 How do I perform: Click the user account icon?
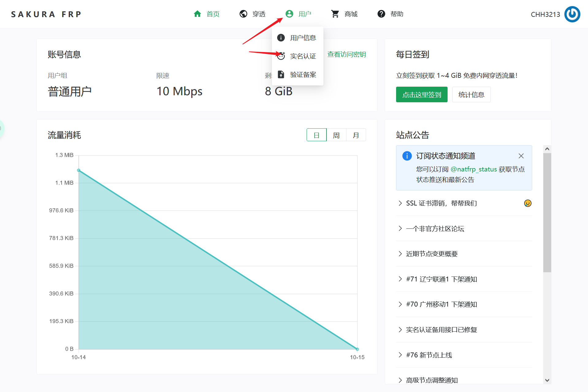[x=289, y=14]
